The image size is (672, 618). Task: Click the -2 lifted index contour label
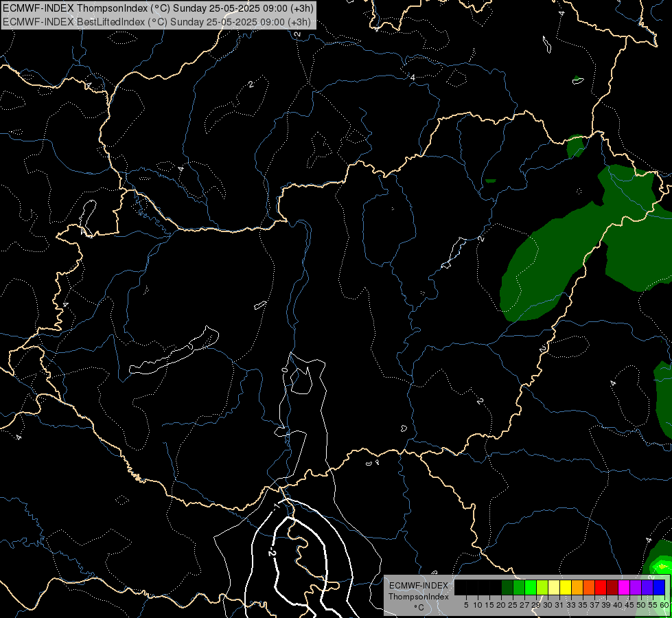click(272, 553)
